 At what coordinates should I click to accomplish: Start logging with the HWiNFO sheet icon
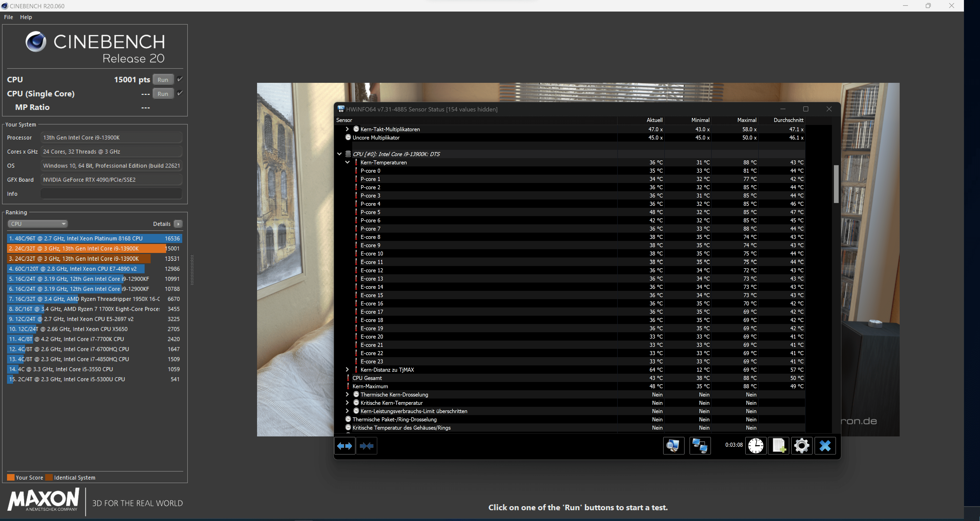[x=779, y=446]
